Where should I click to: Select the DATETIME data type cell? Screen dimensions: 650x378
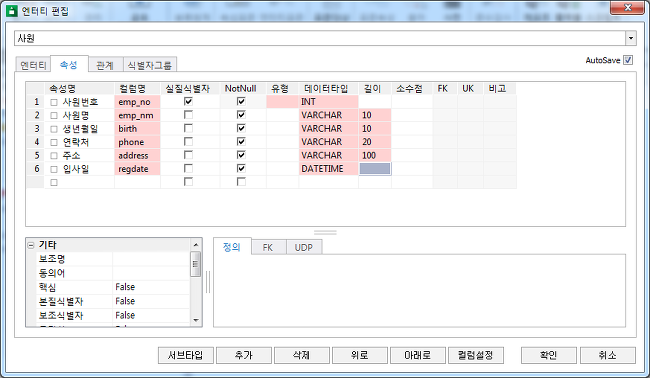[x=328, y=169]
